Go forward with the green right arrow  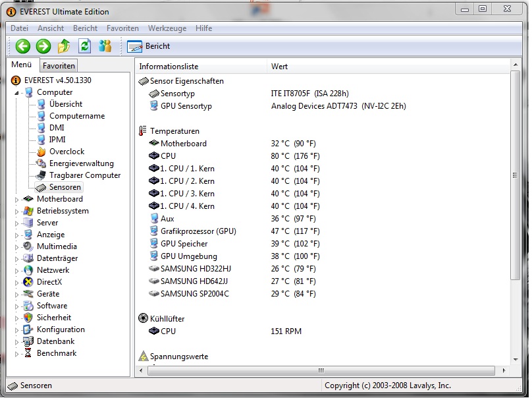coord(43,46)
